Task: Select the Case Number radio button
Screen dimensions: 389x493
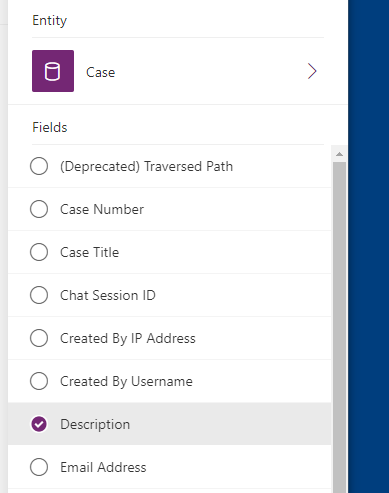Action: click(x=39, y=209)
